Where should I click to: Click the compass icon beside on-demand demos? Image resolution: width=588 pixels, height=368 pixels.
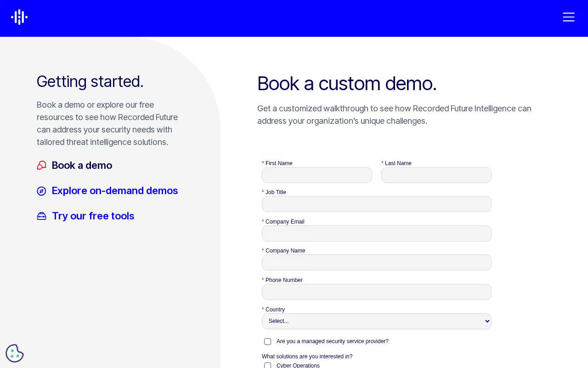pyautogui.click(x=42, y=191)
